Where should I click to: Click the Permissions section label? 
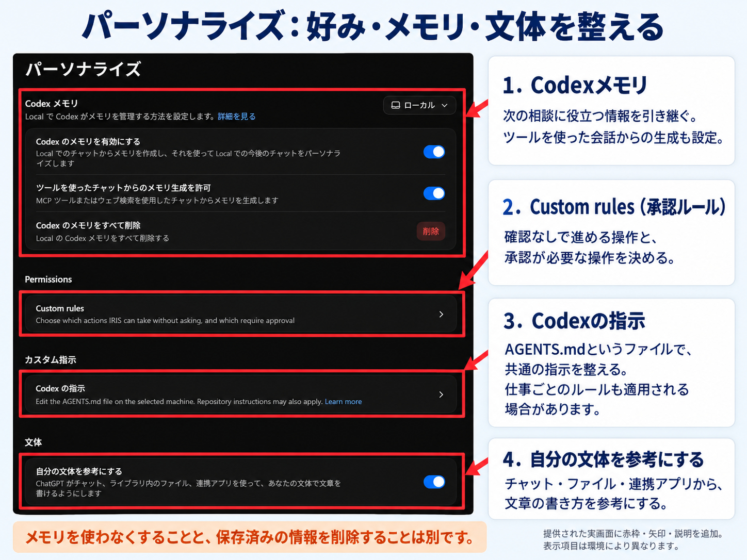(48, 279)
